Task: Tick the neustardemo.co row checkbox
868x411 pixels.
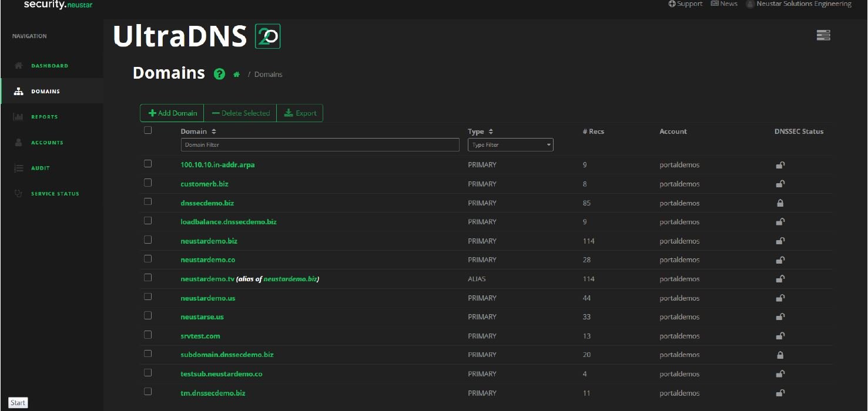Action: 148,258
